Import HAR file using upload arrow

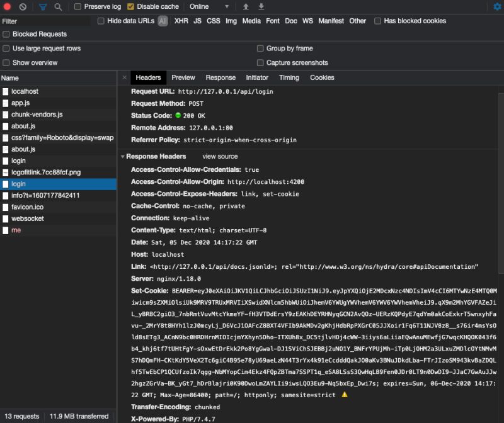(x=245, y=7)
